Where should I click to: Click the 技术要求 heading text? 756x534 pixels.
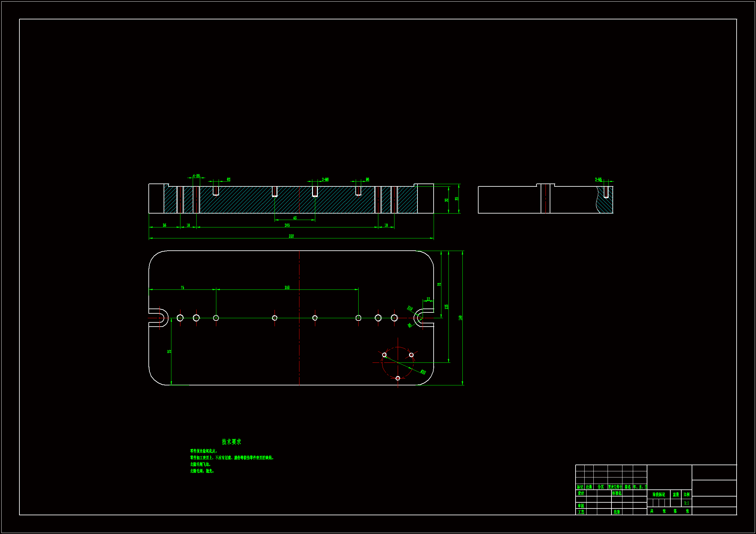(x=231, y=442)
